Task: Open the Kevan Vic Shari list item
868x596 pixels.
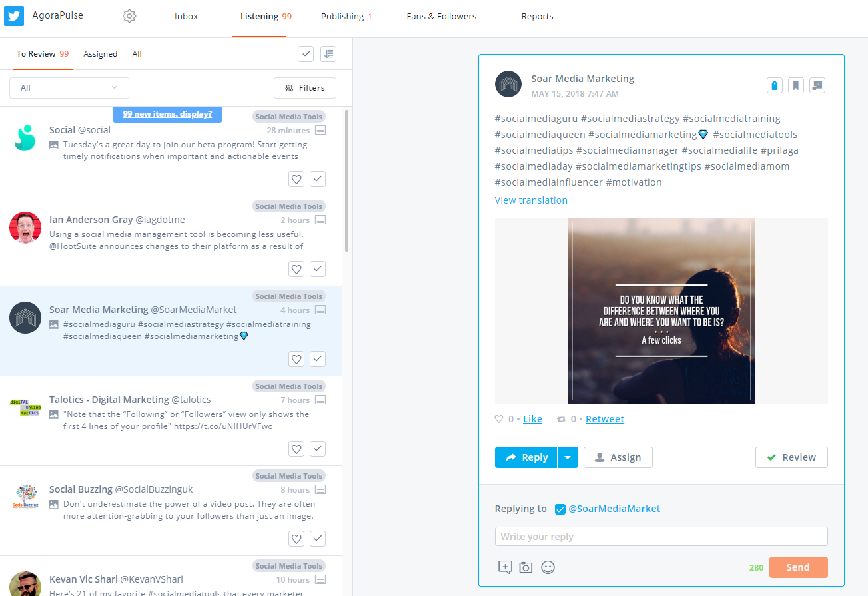Action: coord(171,576)
